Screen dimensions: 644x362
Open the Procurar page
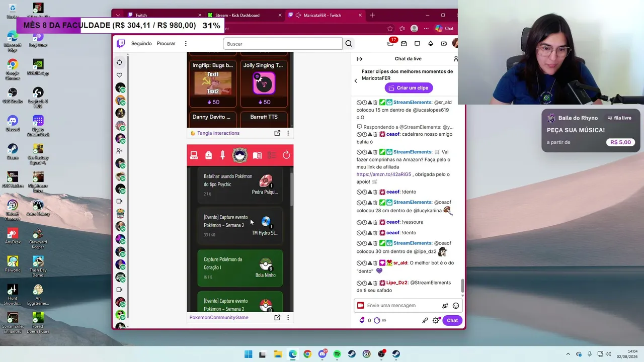(x=166, y=44)
